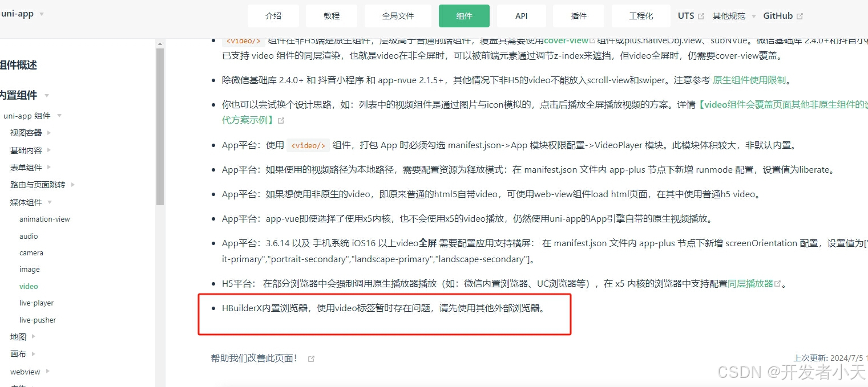This screenshot has height=387, width=868.
Task: Expand the webview tree arrow
Action: click(x=48, y=372)
